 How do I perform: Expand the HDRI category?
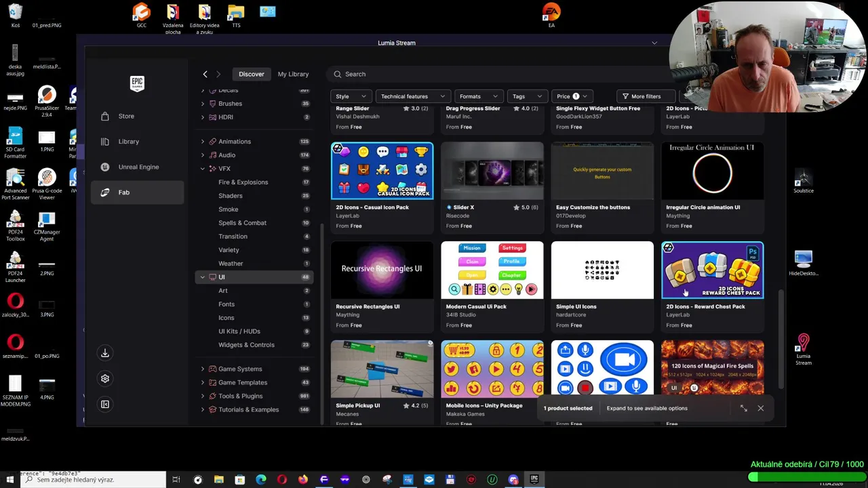(x=202, y=117)
